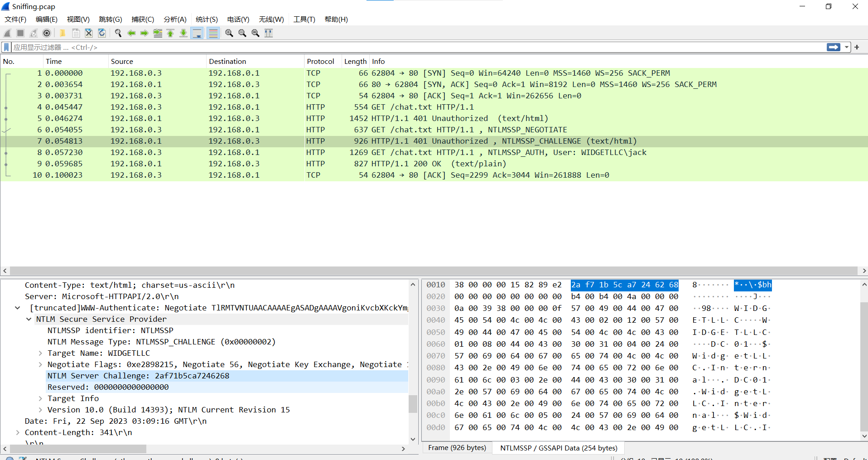Viewport: 868px width, 460px height.
Task: Click the save capture file icon
Action: [76, 33]
